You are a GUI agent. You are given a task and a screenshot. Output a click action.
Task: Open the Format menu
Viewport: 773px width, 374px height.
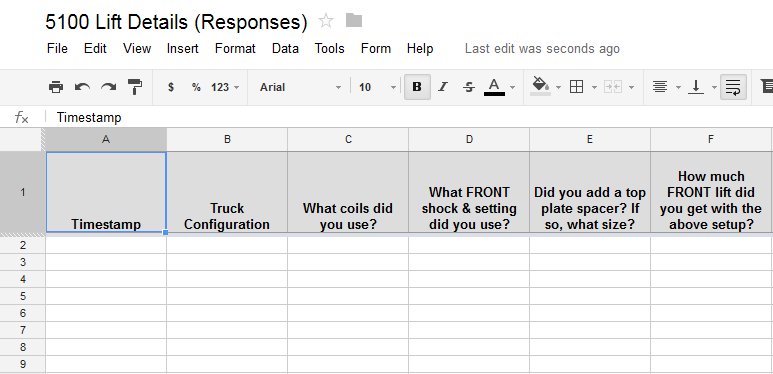235,48
